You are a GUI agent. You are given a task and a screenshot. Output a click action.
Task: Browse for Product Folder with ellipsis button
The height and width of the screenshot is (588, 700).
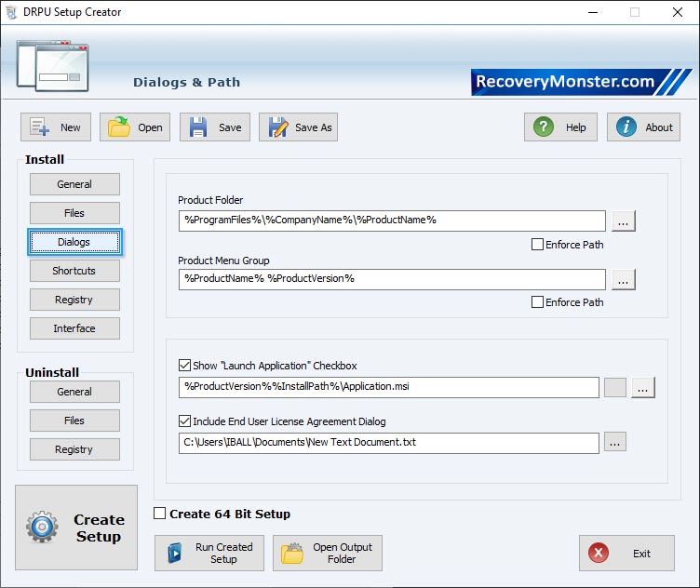pos(624,220)
